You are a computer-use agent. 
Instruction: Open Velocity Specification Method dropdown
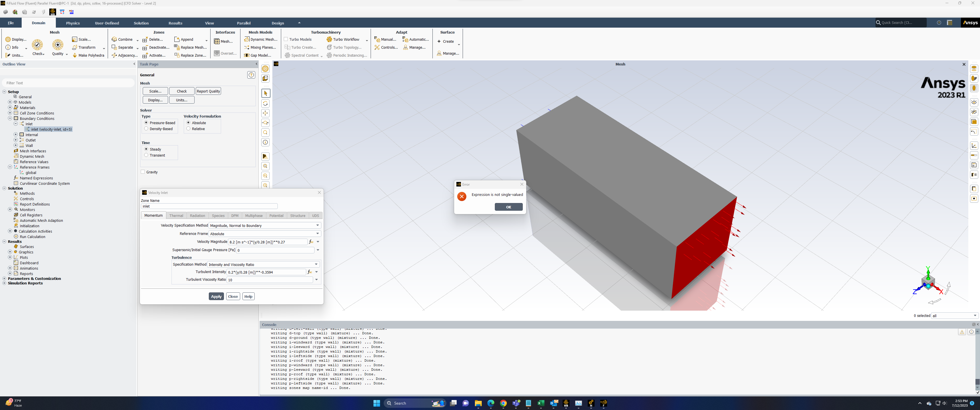(317, 225)
